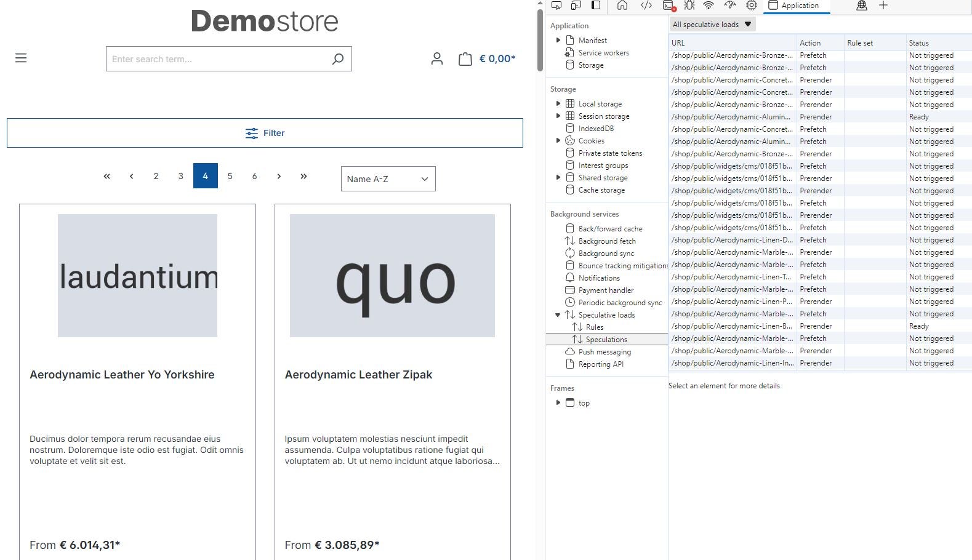Open Service workers item

[x=603, y=53]
